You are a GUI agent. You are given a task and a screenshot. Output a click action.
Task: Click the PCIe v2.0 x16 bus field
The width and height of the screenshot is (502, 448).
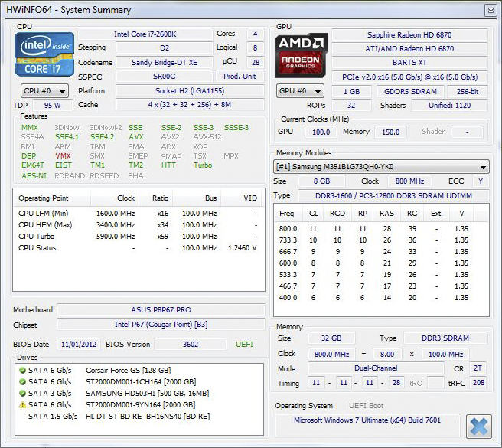pos(409,77)
